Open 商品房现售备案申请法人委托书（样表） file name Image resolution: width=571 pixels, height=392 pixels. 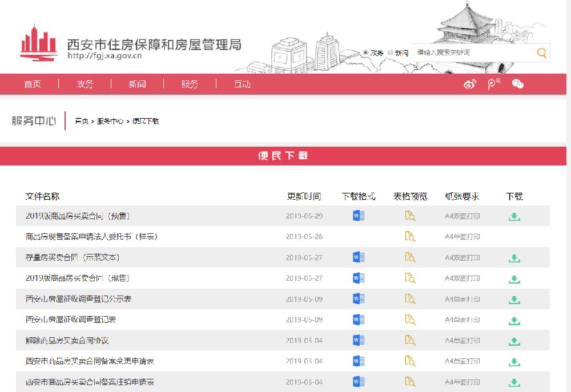[91, 237]
